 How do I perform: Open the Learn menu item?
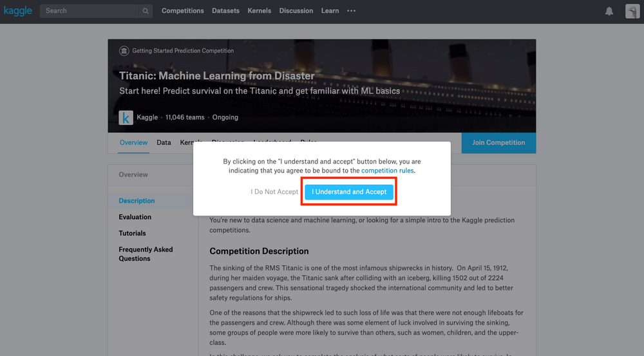330,11
